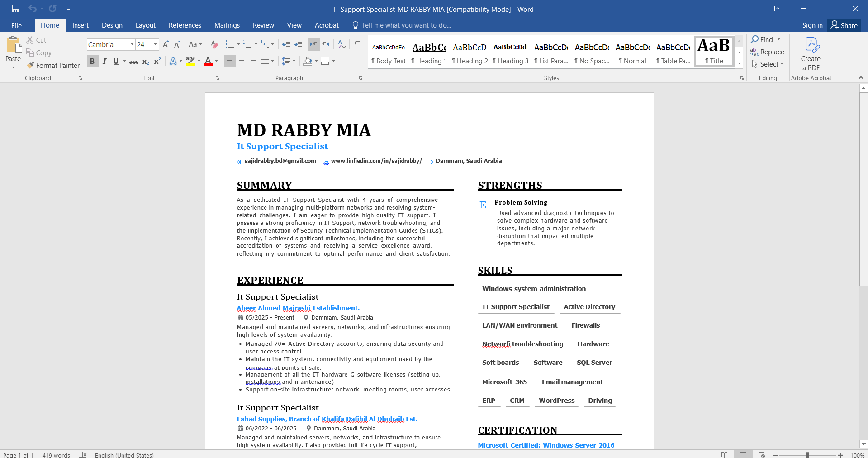The image size is (868, 458).
Task: Toggle Bold formatting off
Action: click(92, 61)
